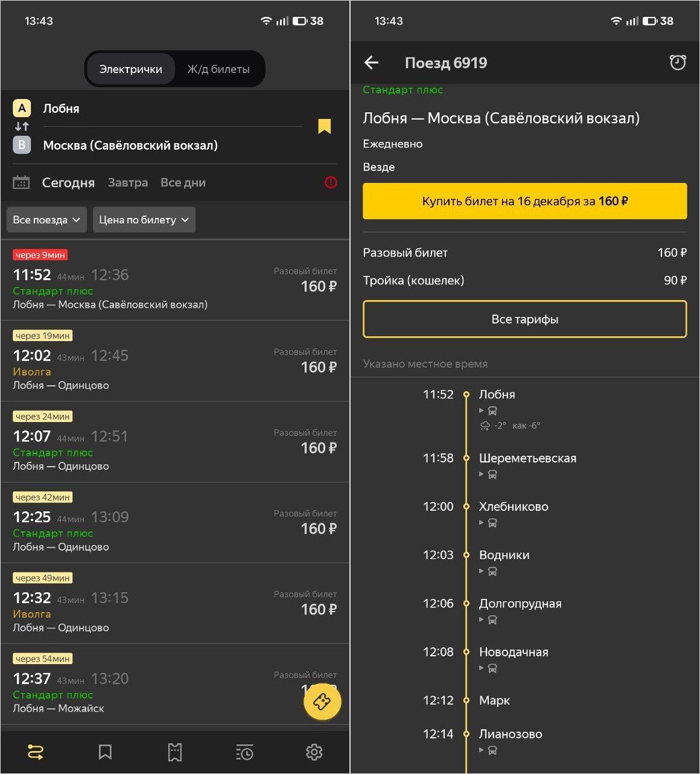Image resolution: width=700 pixels, height=774 pixels.
Task: Switch to the Электрички mode
Action: (x=131, y=69)
